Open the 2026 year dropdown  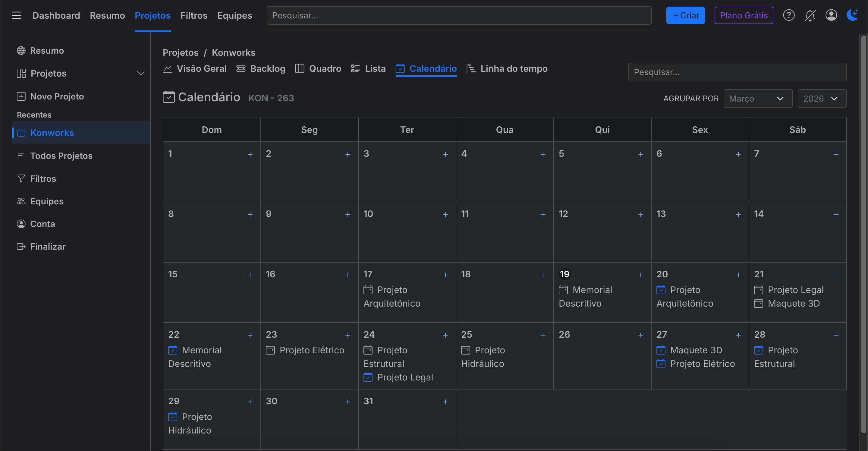[x=822, y=98]
